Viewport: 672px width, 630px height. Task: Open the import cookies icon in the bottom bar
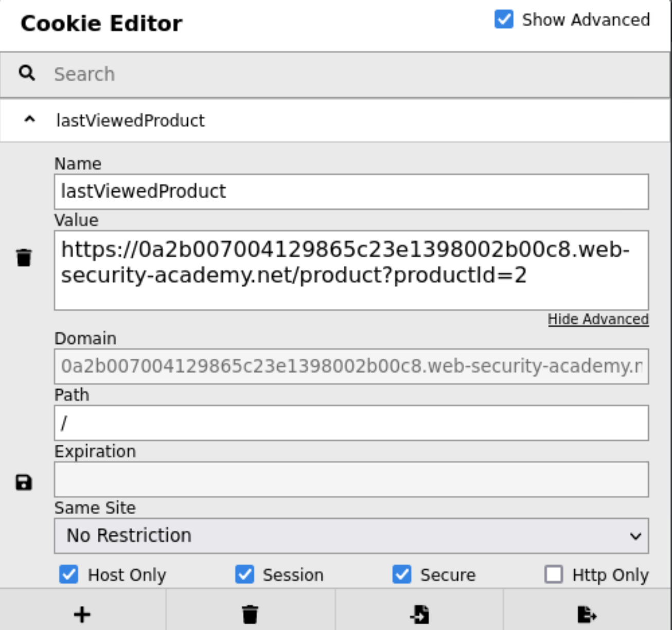click(419, 615)
